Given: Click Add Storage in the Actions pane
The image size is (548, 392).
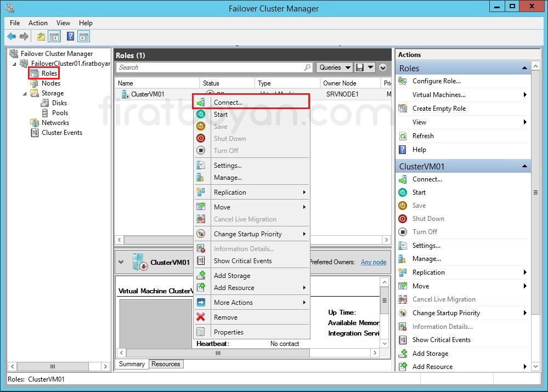Looking at the screenshot, I should tap(430, 354).
